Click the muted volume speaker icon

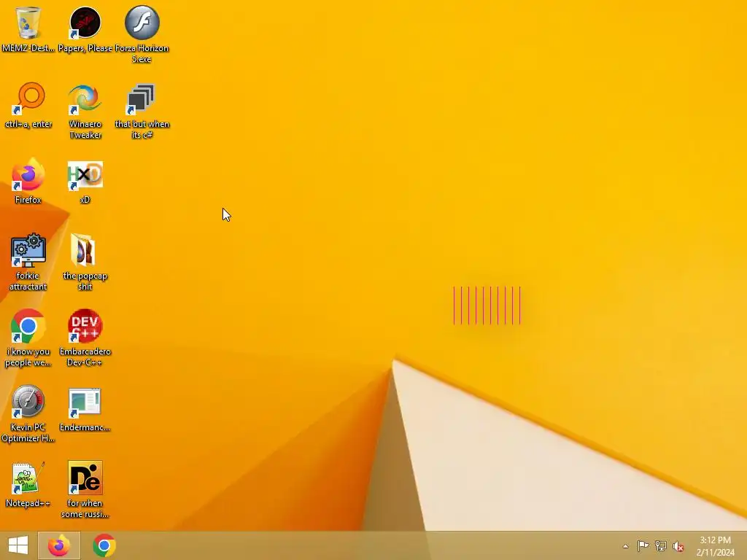click(678, 546)
